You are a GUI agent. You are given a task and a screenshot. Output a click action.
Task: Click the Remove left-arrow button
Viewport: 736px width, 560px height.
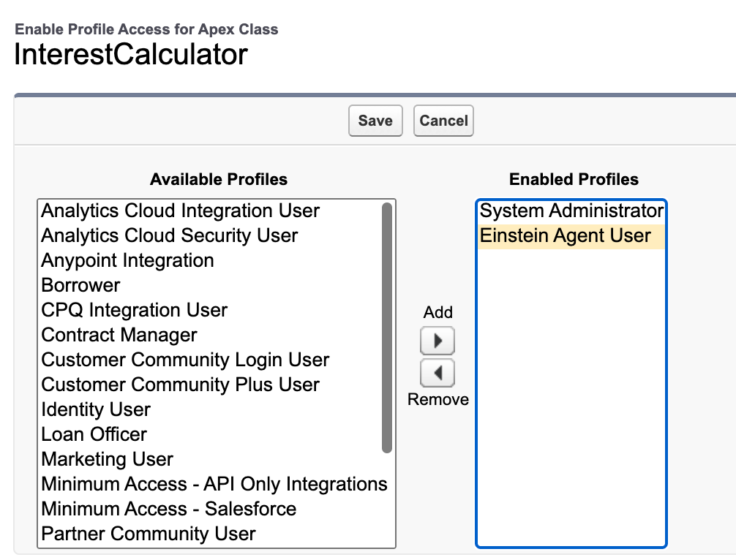tap(438, 373)
